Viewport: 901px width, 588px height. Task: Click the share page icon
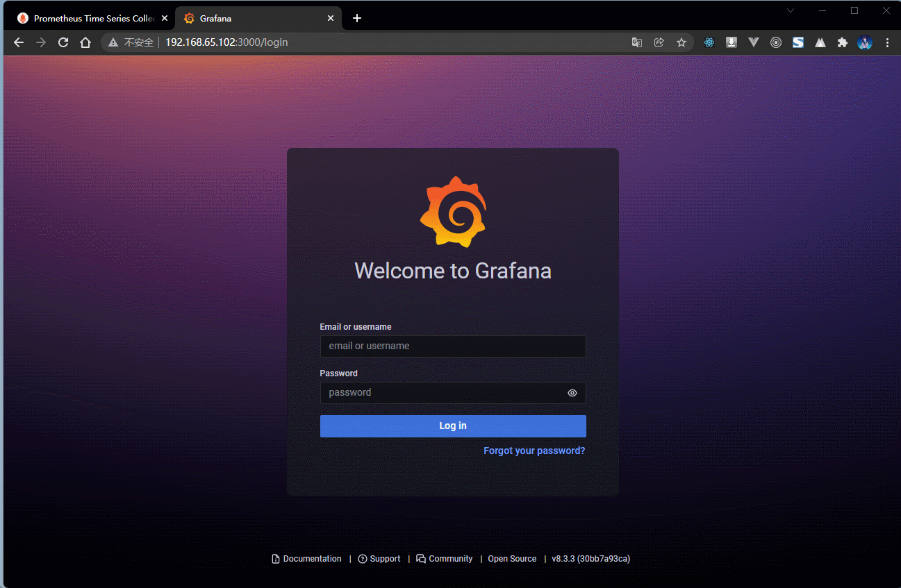(659, 42)
